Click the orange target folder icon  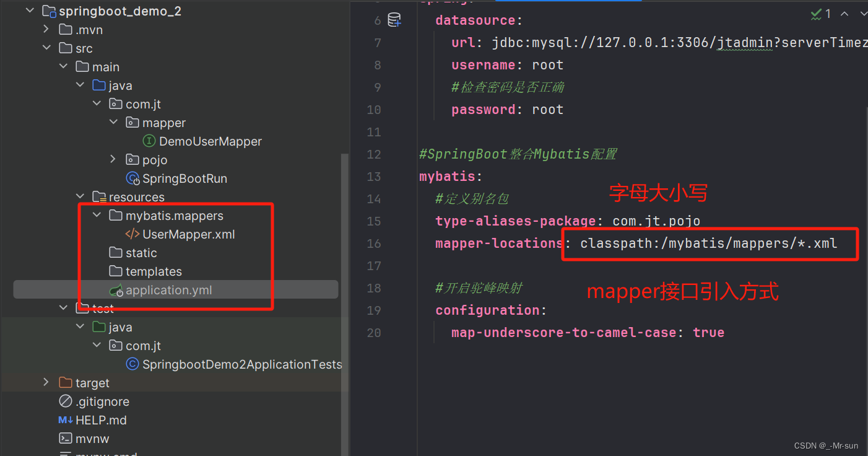(x=66, y=383)
